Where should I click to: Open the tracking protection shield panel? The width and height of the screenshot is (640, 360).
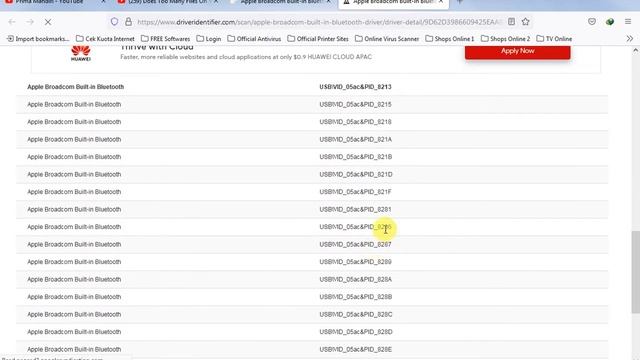click(114, 22)
